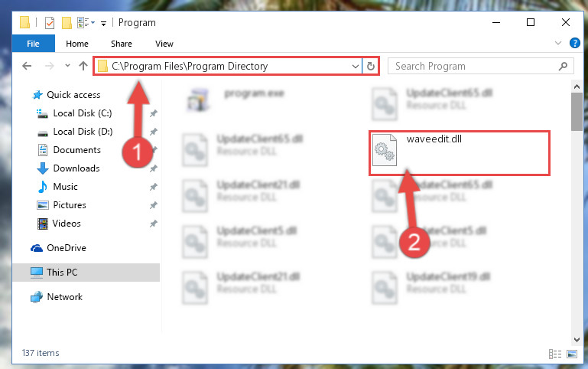The height and width of the screenshot is (369, 588).
Task: Open the File menu
Action: [34, 44]
